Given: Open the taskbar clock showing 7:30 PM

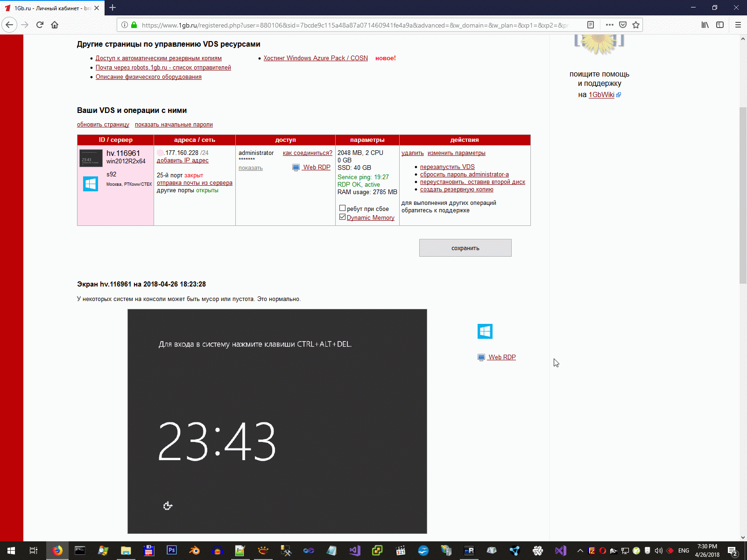Looking at the screenshot, I should tap(707, 551).
